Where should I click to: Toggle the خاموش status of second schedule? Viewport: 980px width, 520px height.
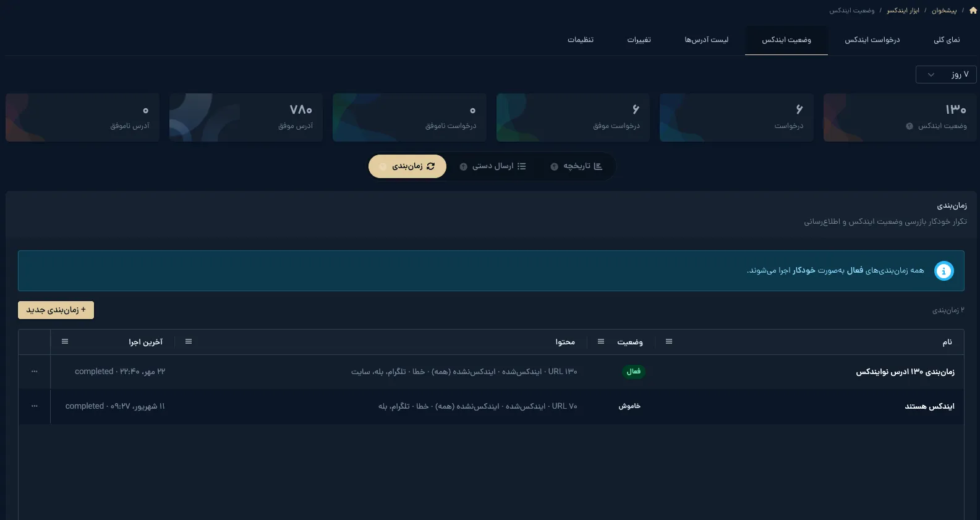629,406
